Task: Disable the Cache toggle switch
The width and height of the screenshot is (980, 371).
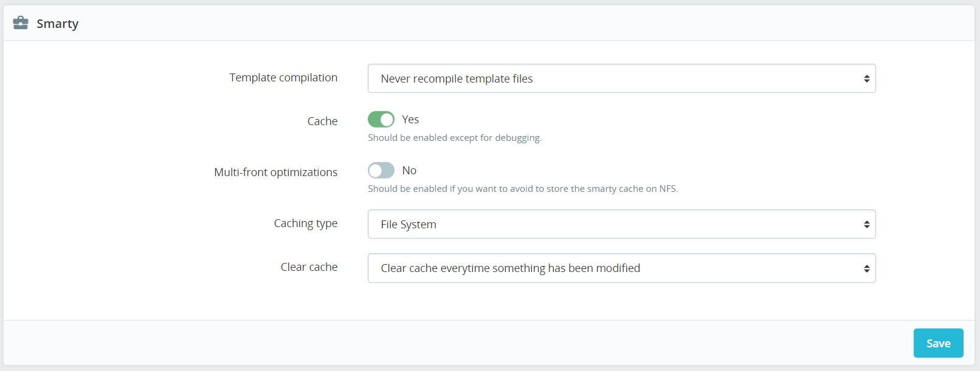Action: 381,120
